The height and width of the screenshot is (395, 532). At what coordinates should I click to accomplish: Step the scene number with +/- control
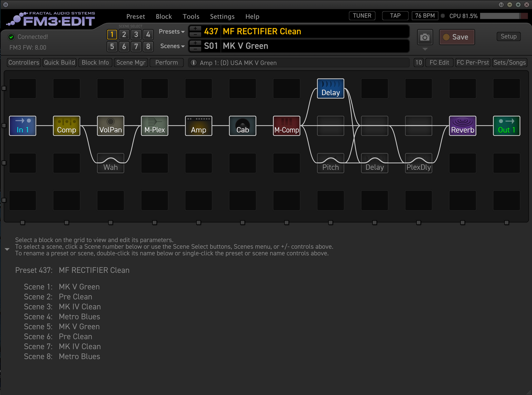pos(195,46)
